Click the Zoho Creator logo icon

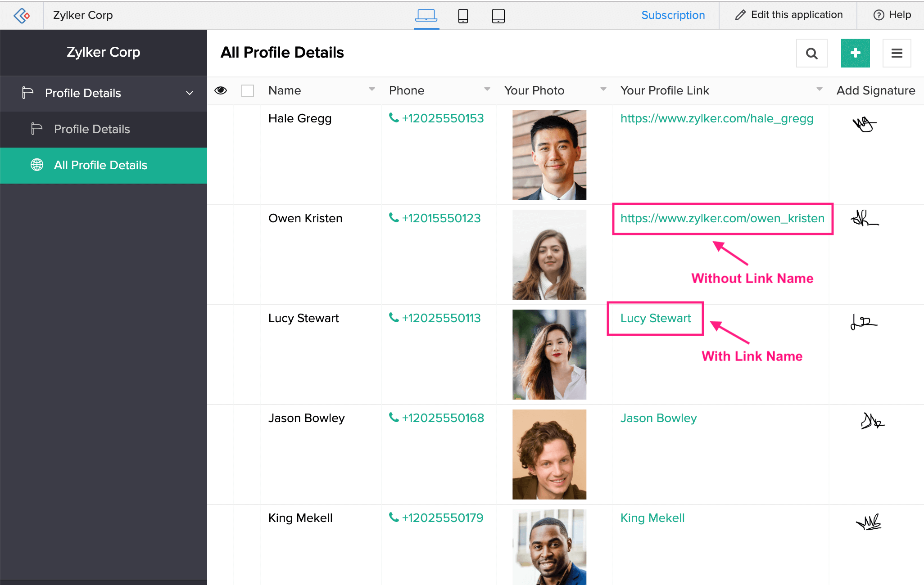[22, 16]
